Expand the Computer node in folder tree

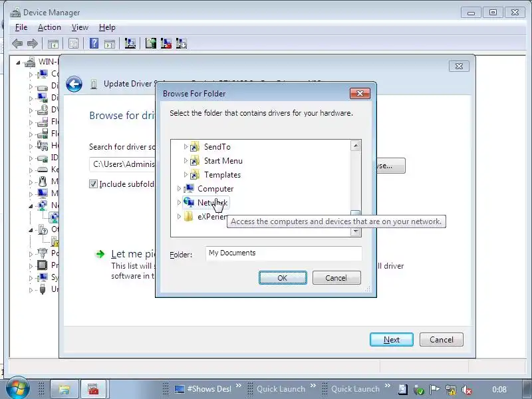click(x=179, y=188)
